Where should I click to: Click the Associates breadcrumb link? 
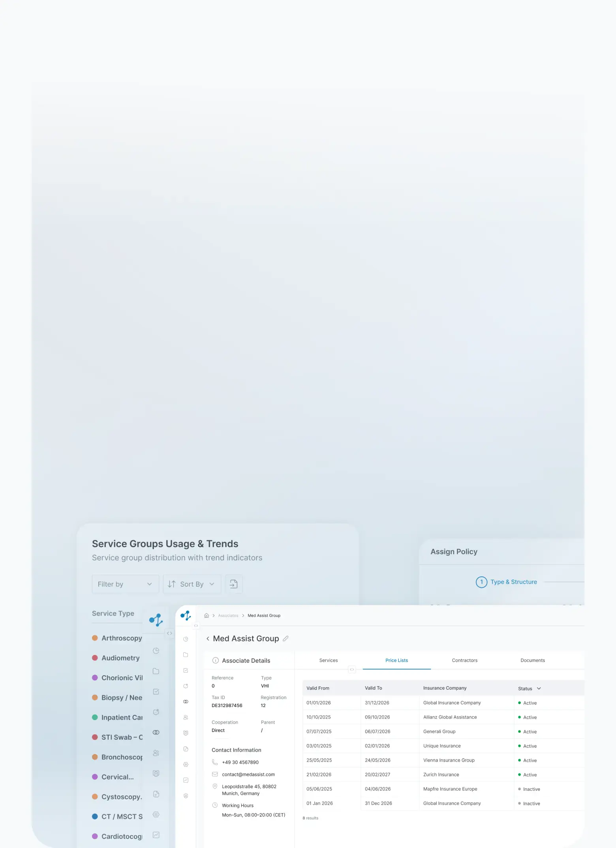[228, 615]
